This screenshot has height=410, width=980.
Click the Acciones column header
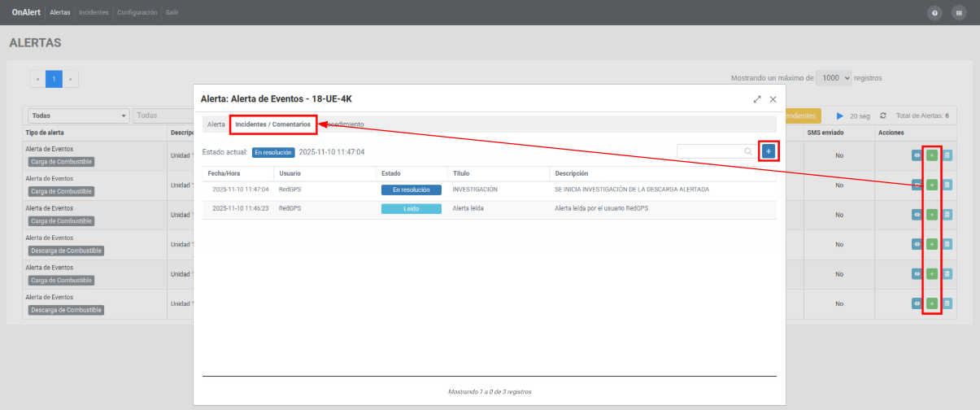coord(891,132)
